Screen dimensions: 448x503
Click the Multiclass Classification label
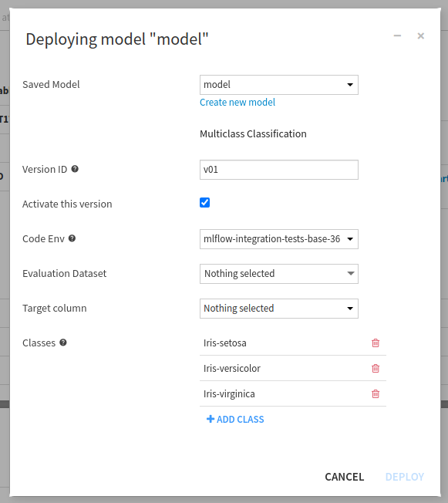253,133
